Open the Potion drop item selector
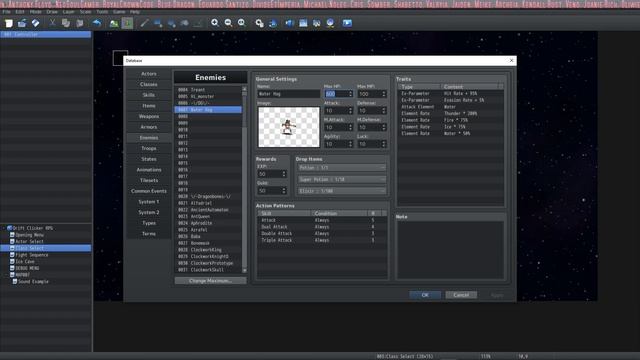This screenshot has width=640, height=360. 342,168
